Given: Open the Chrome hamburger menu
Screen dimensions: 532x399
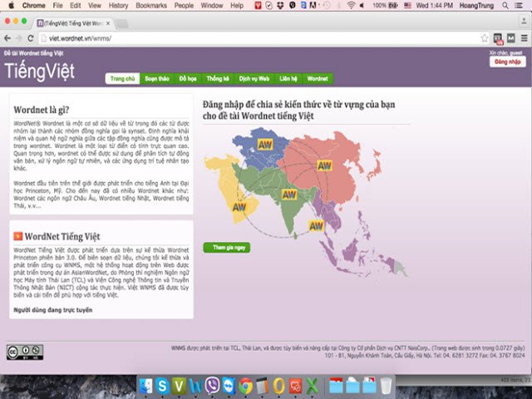Looking at the screenshot, I should [x=522, y=38].
